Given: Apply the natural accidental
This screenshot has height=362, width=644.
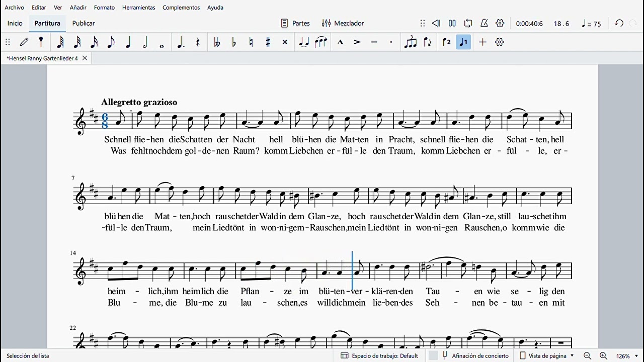Looking at the screenshot, I should 251,42.
